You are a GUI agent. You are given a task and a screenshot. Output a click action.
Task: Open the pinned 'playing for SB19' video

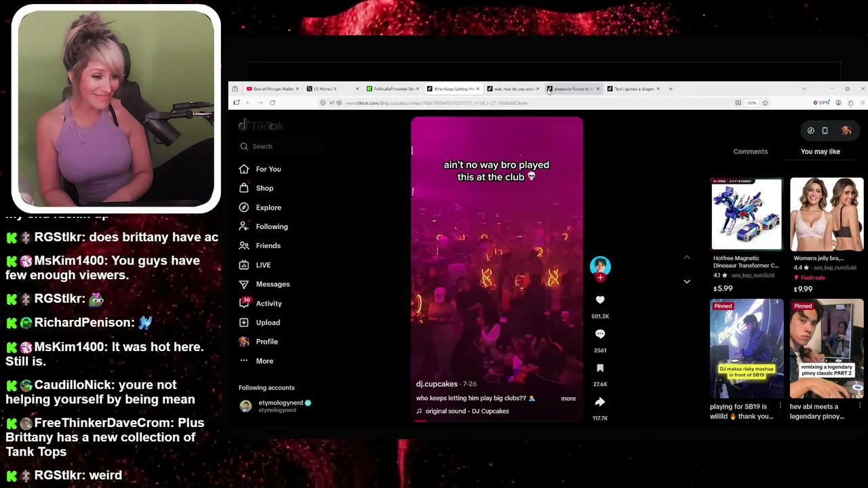tap(746, 348)
